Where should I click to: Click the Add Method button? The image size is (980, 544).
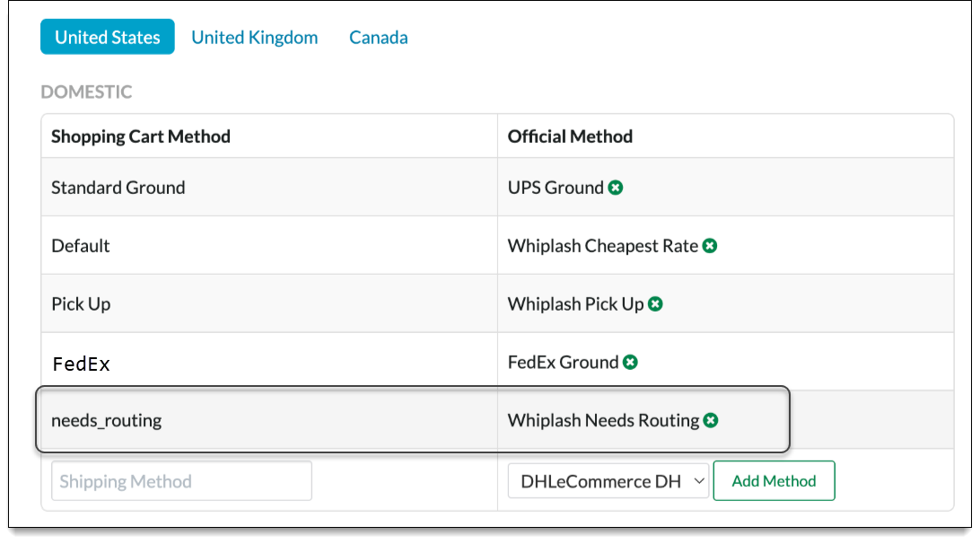point(774,480)
